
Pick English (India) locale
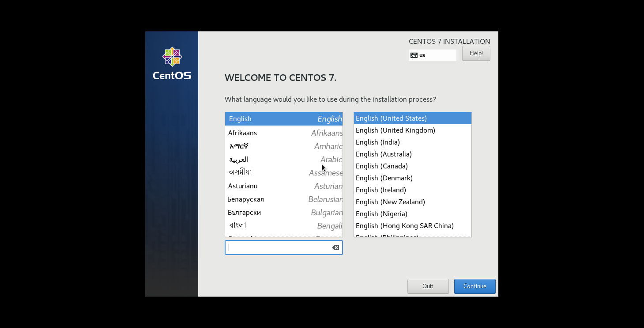coord(413,142)
